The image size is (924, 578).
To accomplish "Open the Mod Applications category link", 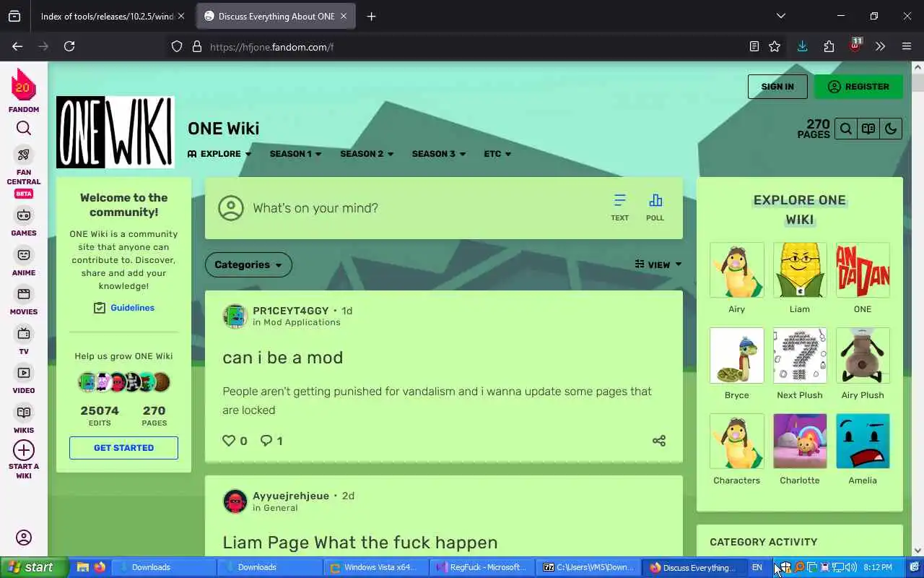I will tap(302, 322).
